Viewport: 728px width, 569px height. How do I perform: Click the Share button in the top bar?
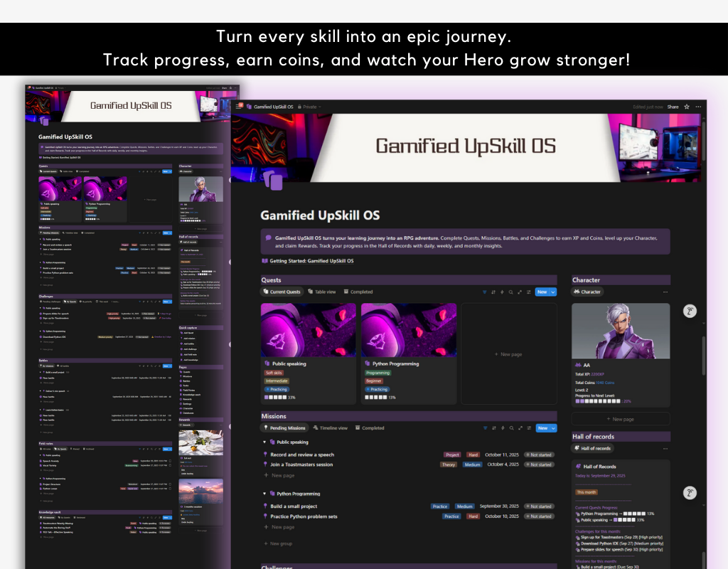(x=673, y=107)
